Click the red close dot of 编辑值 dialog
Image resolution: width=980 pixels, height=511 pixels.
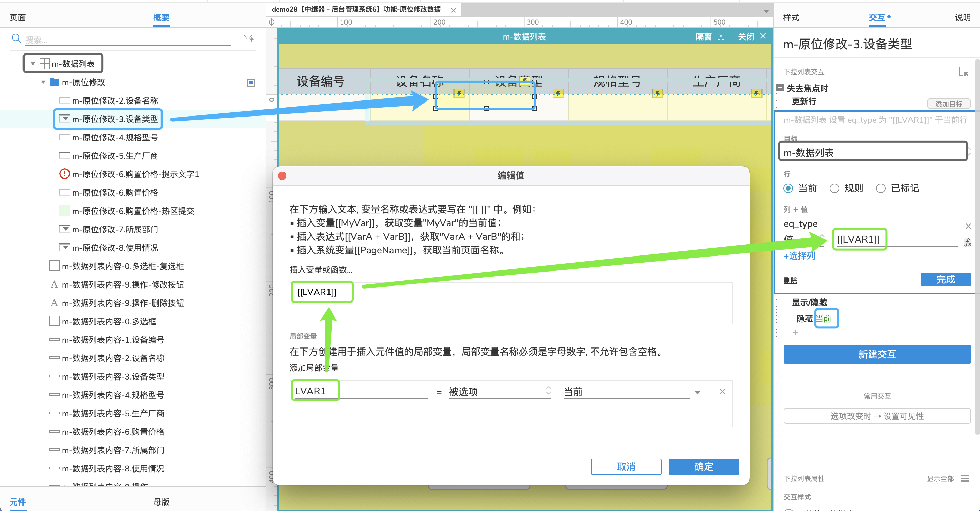[282, 176]
